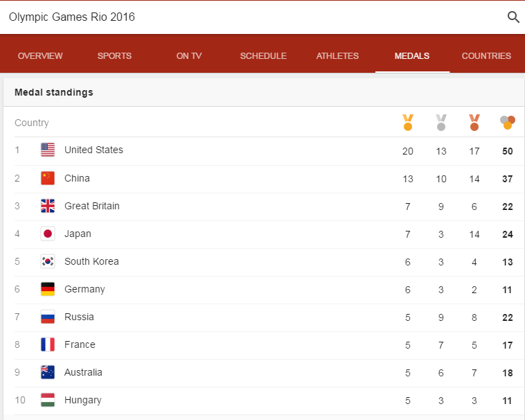Open Great Britain's medal details
Viewport: 525px width, 420px height.
tap(92, 206)
